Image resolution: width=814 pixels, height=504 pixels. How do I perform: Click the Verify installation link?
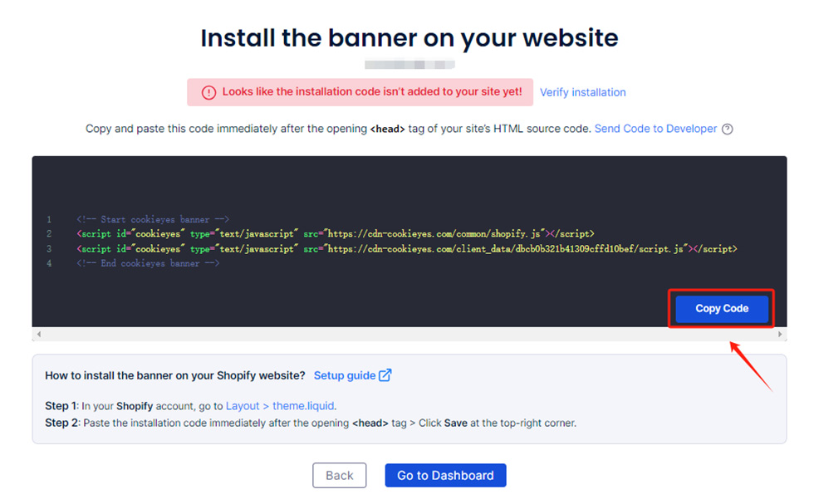coord(582,92)
